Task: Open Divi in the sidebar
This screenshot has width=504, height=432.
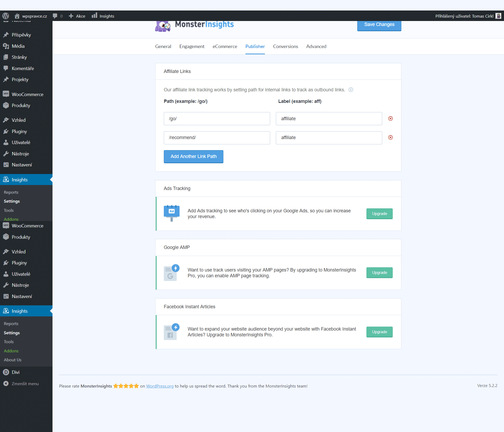Action: (x=26, y=372)
